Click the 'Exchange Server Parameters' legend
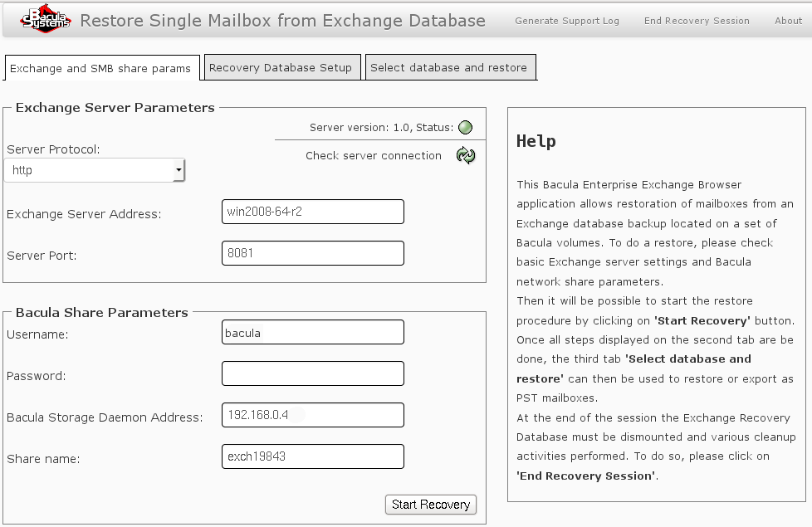 click(x=115, y=108)
